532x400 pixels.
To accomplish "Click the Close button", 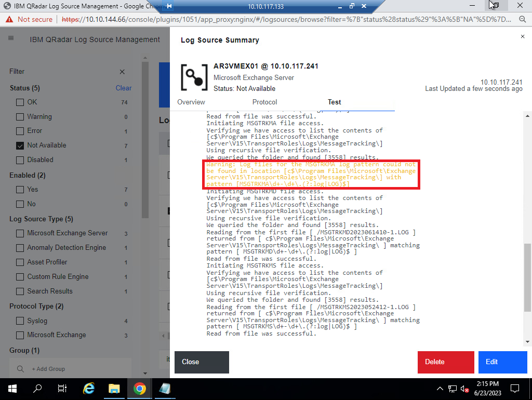I will pyautogui.click(x=202, y=362).
